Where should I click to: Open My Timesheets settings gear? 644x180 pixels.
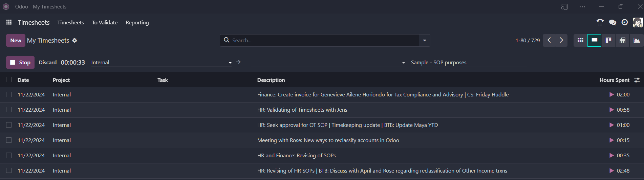75,40
